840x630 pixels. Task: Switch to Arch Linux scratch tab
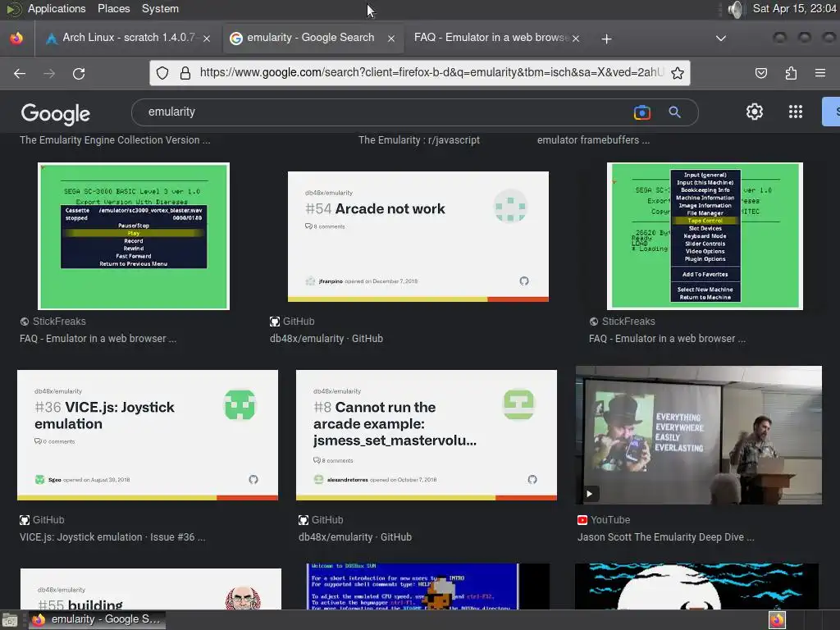pyautogui.click(x=129, y=38)
